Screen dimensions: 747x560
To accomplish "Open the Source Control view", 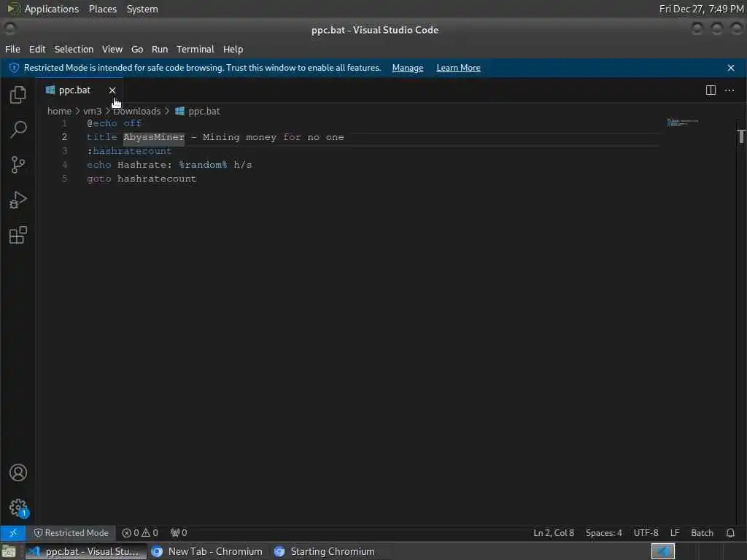I will [18, 165].
